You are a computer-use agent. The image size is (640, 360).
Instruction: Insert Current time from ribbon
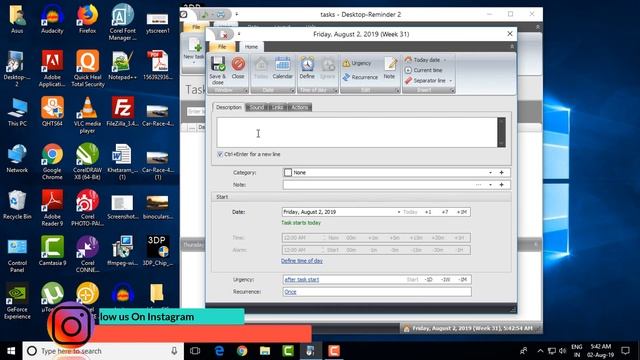point(424,70)
